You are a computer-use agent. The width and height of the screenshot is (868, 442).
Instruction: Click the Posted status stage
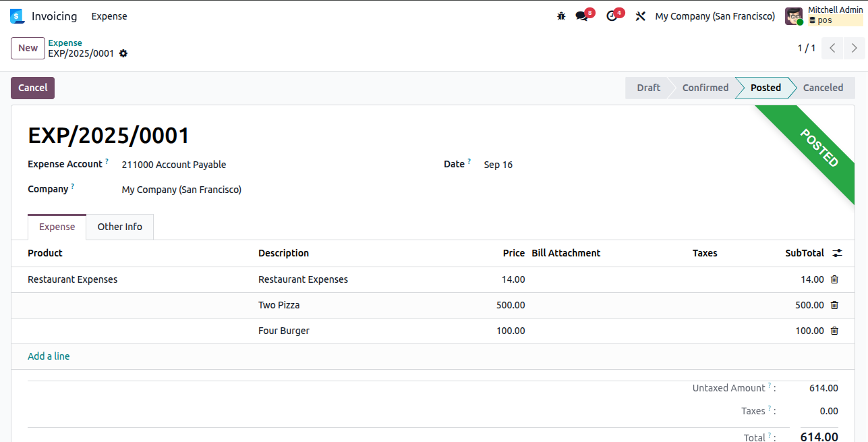point(765,88)
